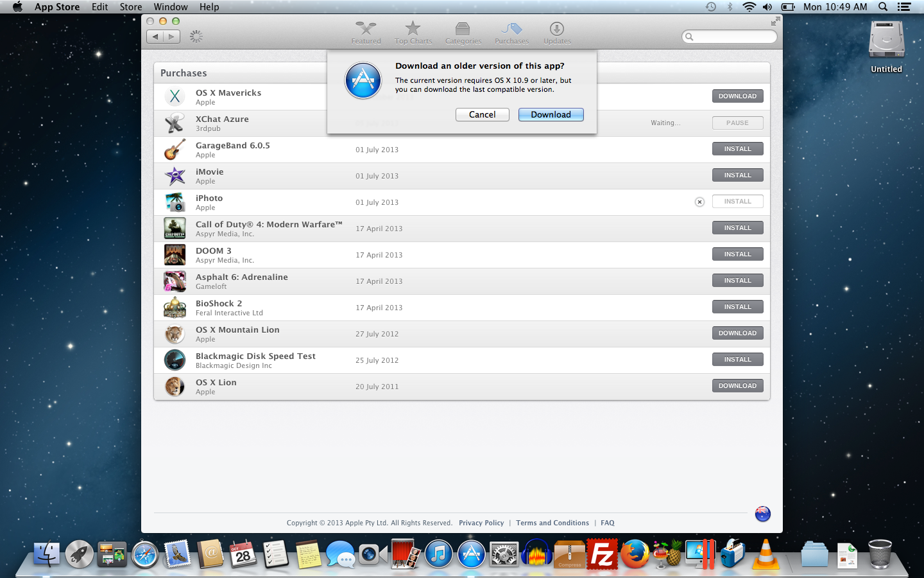Viewport: 924px width, 578px height.
Task: Open VLC from the Dock
Action: pos(766,554)
